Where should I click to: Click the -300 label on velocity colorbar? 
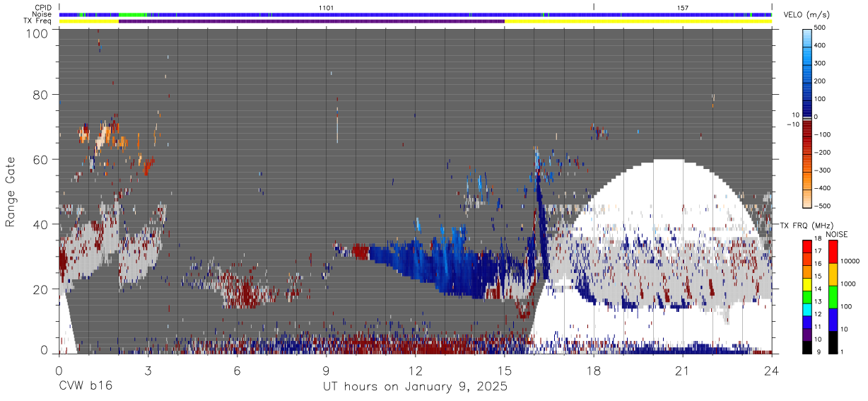coord(821,170)
